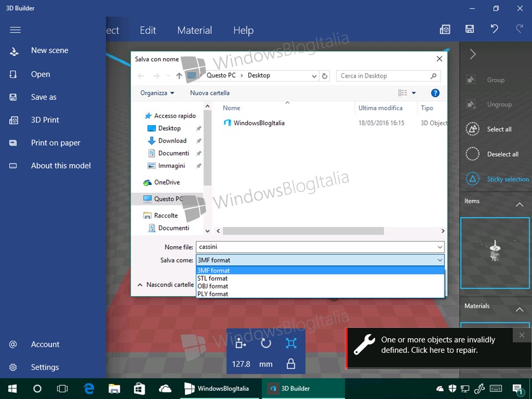Screen dimensions: 532x399
Task: Open the Nome file dropdown arrow
Action: click(x=439, y=247)
